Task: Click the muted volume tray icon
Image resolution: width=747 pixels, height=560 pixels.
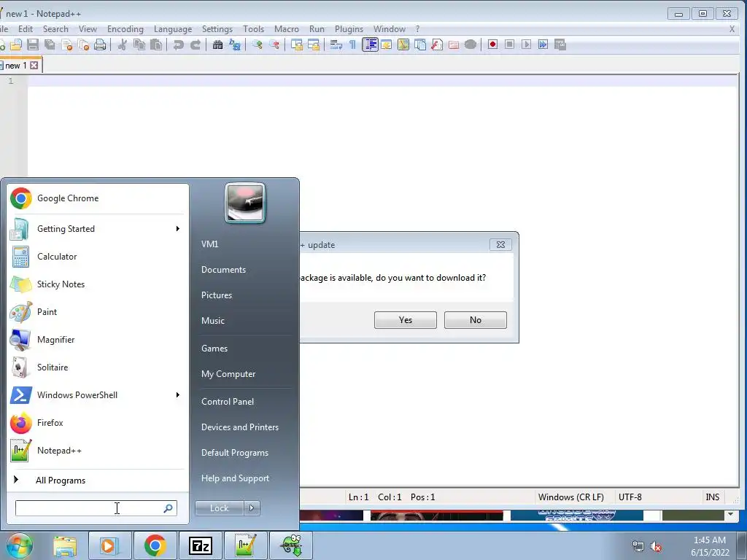Action: pos(656,546)
